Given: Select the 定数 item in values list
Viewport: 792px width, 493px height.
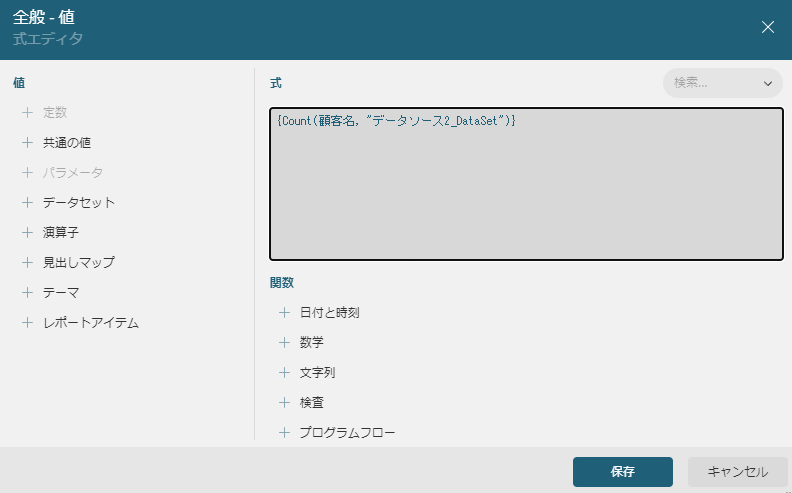Looking at the screenshot, I should (x=55, y=113).
